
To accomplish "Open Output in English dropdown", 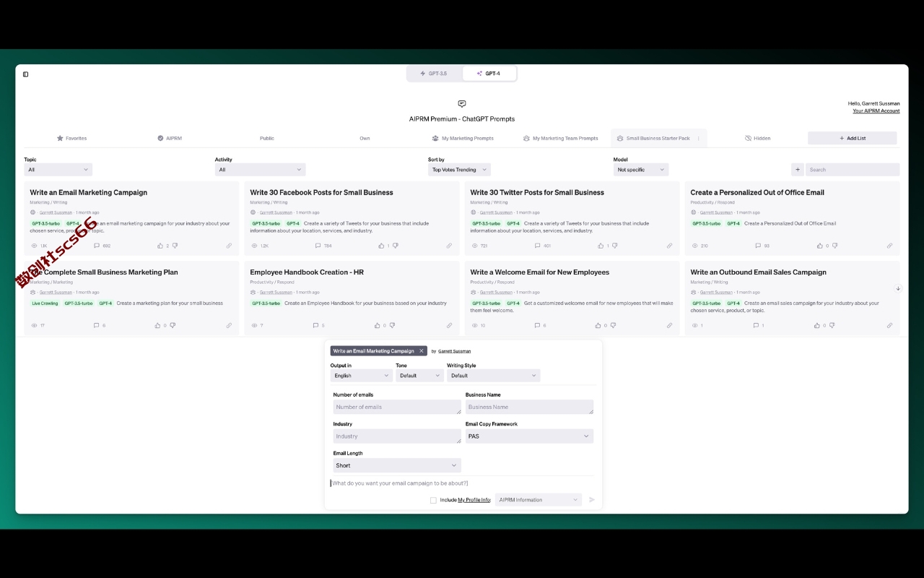I will pyautogui.click(x=362, y=376).
